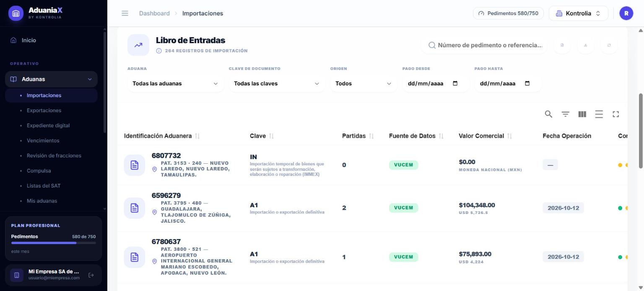Open the Todas las aduanas dropdown
The width and height of the screenshot is (644, 291).
click(x=175, y=83)
